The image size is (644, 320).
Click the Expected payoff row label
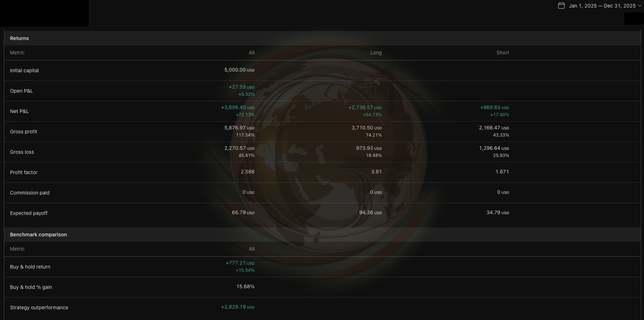tap(29, 213)
